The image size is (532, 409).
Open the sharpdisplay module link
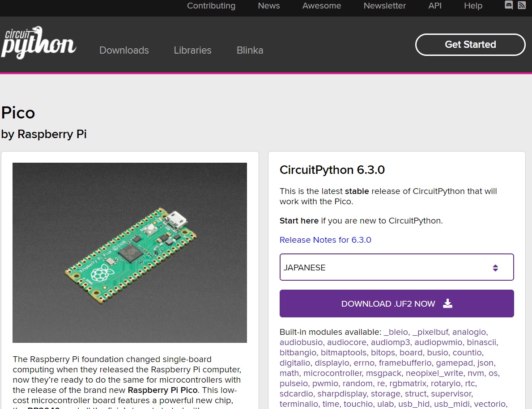[342, 394]
